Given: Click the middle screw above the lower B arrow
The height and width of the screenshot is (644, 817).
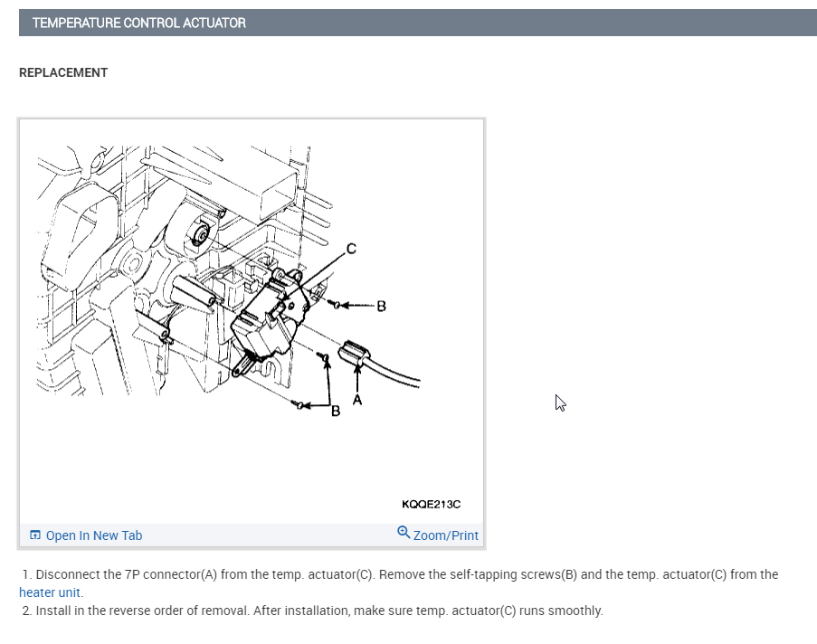Looking at the screenshot, I should [323, 357].
